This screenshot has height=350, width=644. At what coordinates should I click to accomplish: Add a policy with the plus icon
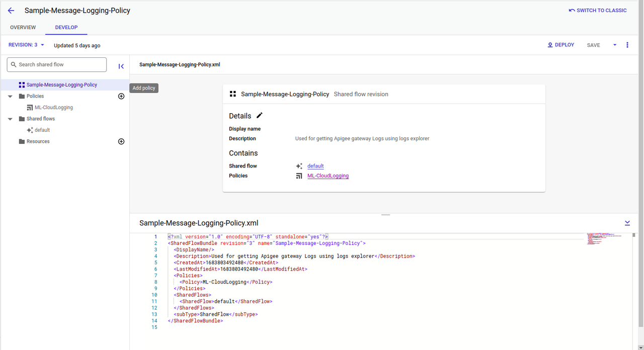121,96
